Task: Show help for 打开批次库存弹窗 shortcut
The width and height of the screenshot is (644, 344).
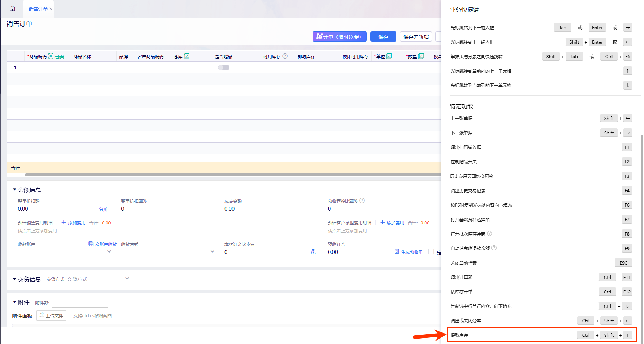Action: (x=490, y=233)
